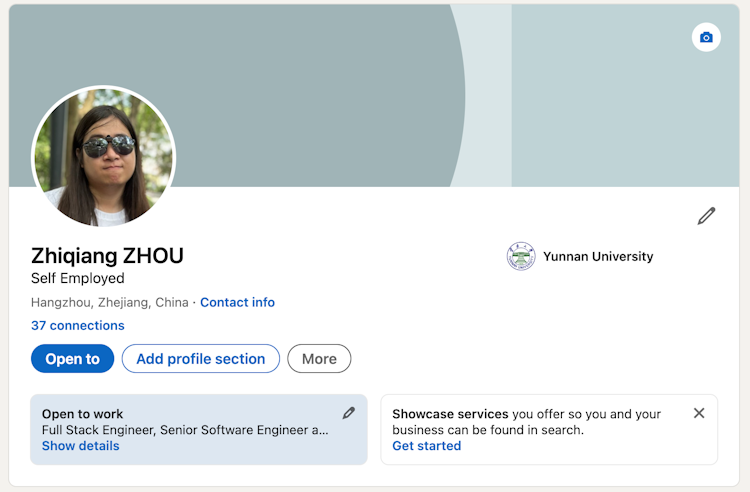Click the Open to work card
Screen dimensions: 750x492
tap(199, 429)
